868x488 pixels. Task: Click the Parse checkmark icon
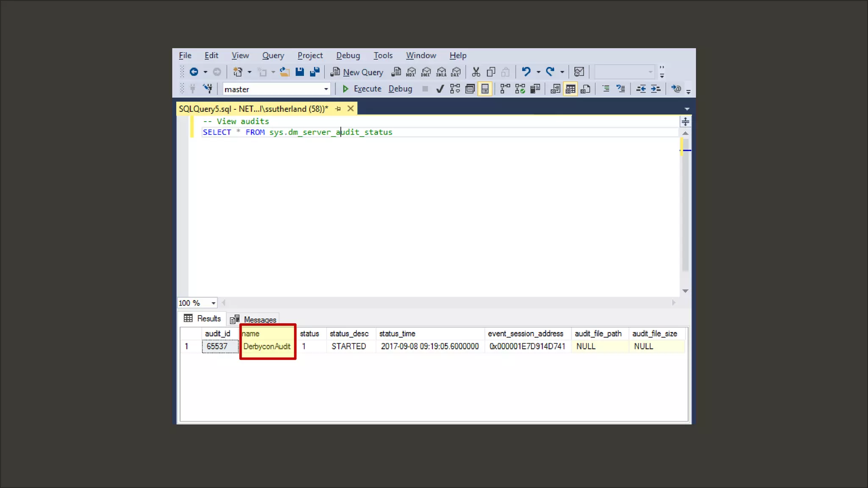pos(440,89)
